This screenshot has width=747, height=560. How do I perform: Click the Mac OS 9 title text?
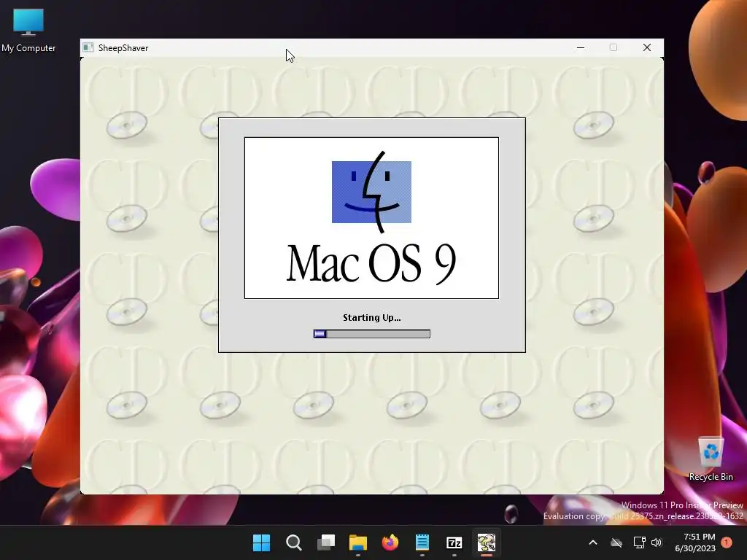[371, 263]
